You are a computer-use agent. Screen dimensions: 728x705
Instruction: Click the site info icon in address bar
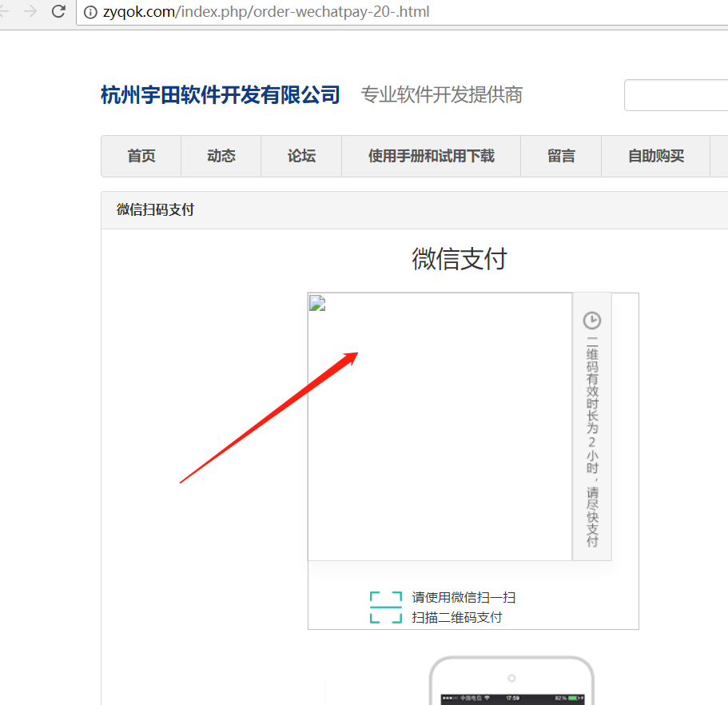tap(90, 12)
